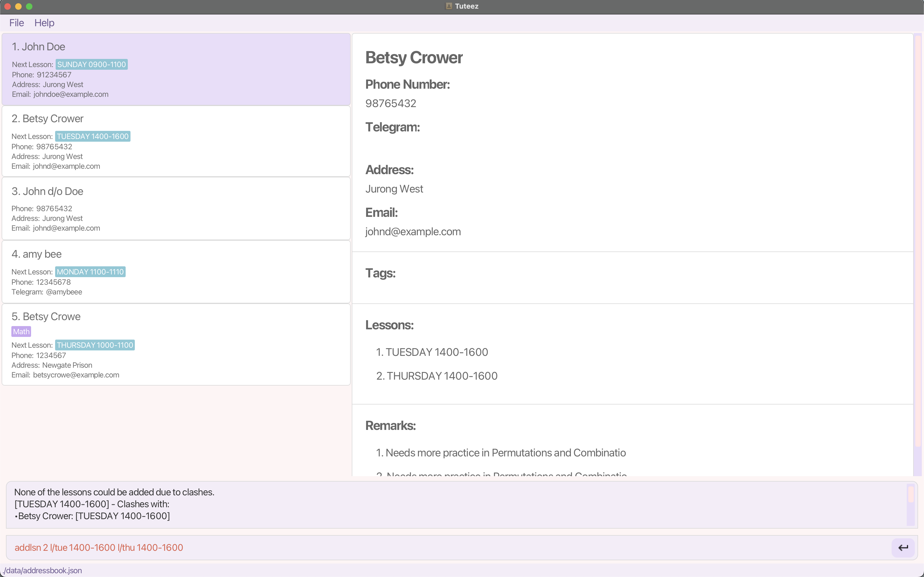
Task: Click the addlsn command input field
Action: coord(446,548)
